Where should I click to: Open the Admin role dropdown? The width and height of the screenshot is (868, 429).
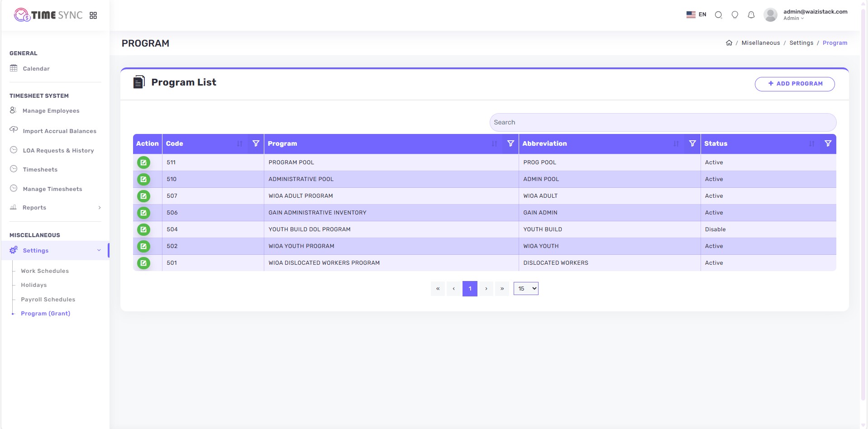tap(794, 19)
